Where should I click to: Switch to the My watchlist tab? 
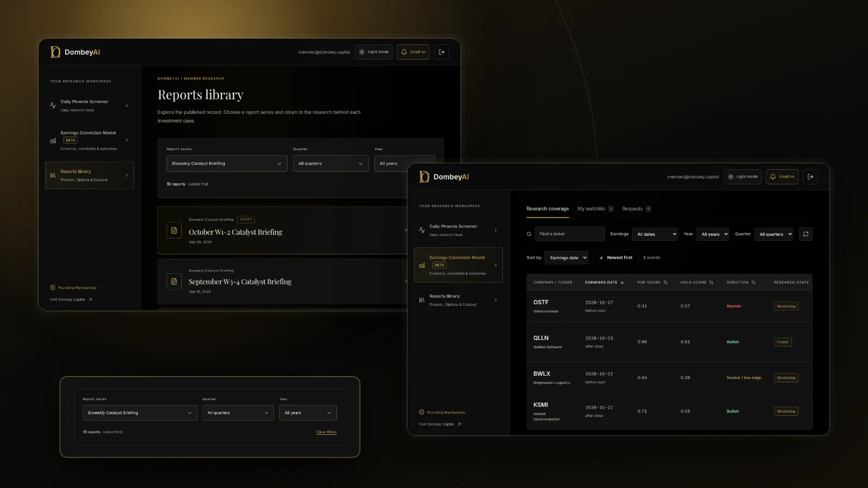(595, 209)
